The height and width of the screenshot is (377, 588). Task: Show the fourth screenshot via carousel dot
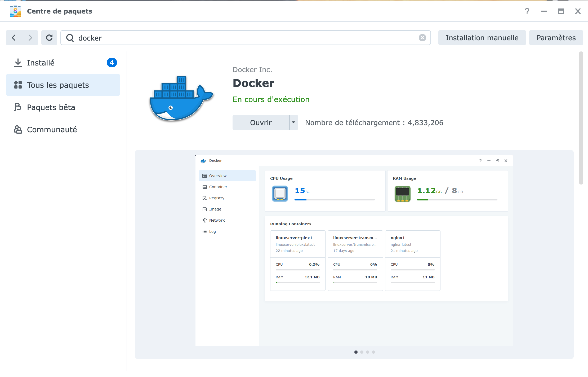(373, 352)
